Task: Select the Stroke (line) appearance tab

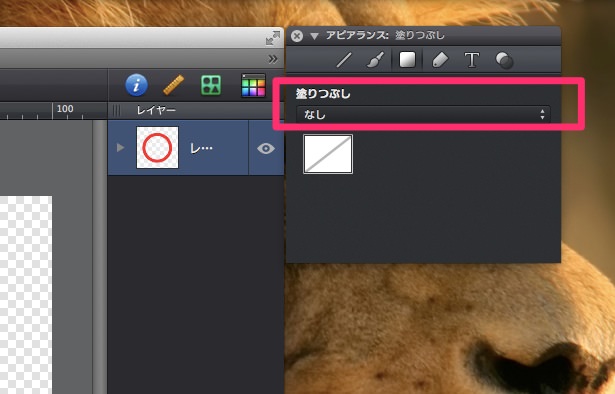Action: point(344,60)
